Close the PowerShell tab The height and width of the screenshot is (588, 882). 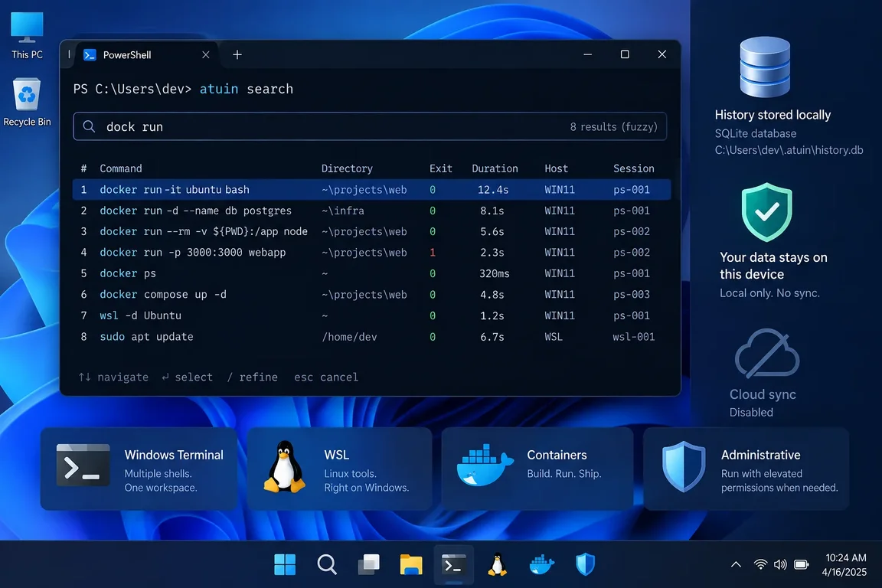coord(206,54)
